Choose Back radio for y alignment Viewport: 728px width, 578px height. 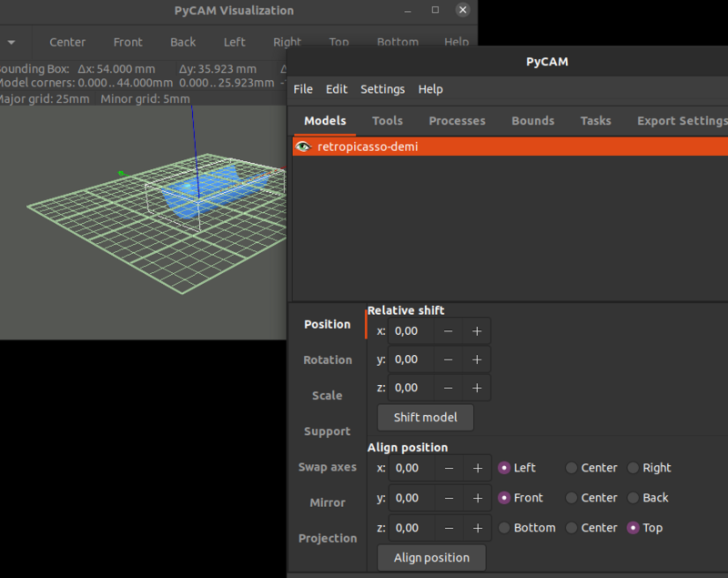pyautogui.click(x=633, y=498)
